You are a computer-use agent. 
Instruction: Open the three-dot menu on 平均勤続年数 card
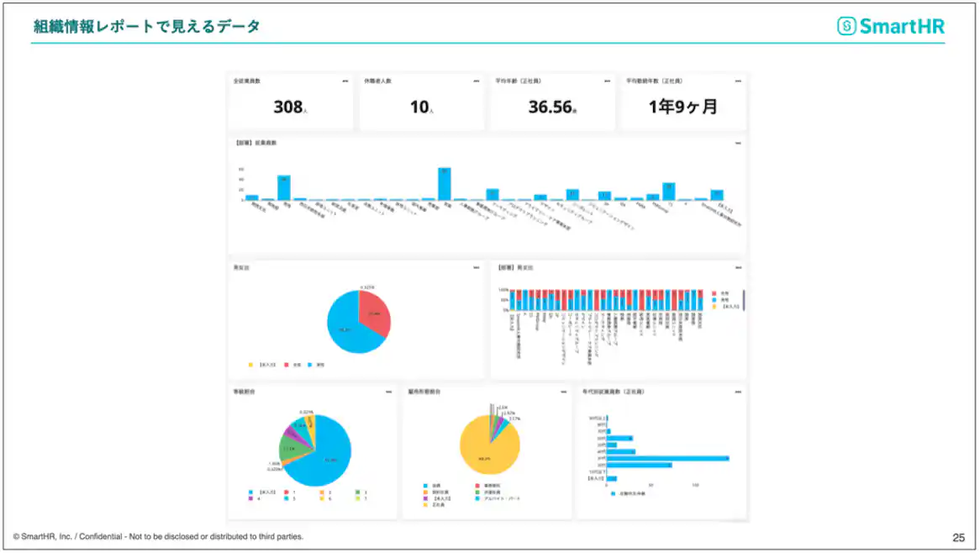[x=738, y=82]
